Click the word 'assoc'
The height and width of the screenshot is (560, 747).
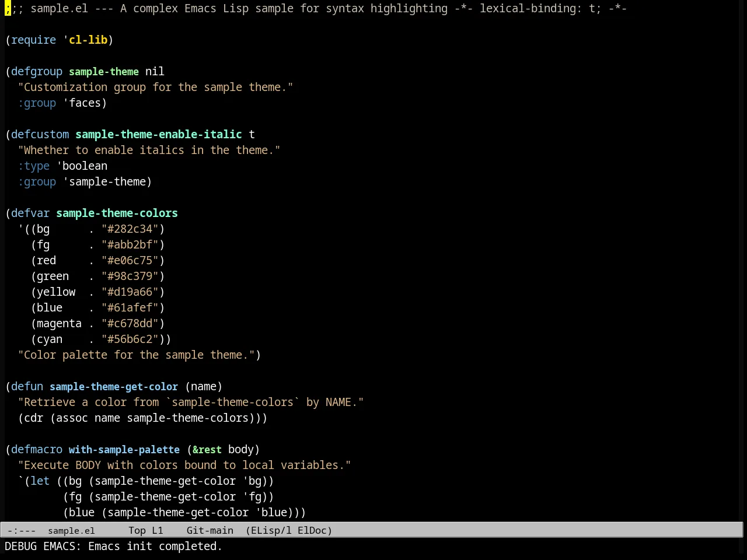72,418
